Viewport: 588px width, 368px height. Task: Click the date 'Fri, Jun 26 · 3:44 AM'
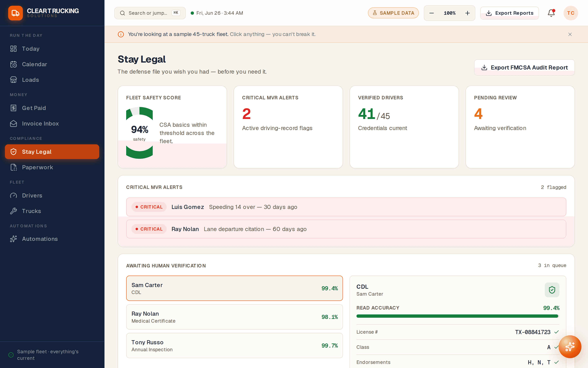click(x=220, y=13)
